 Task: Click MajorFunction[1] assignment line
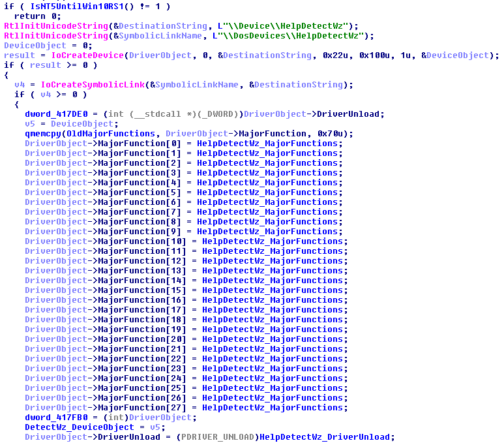click(x=184, y=153)
